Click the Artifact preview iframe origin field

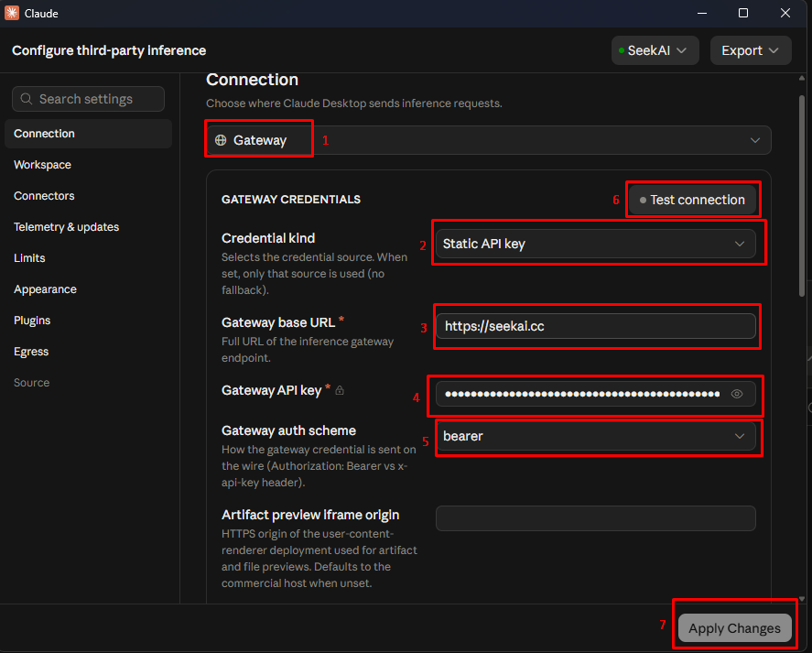(x=596, y=518)
